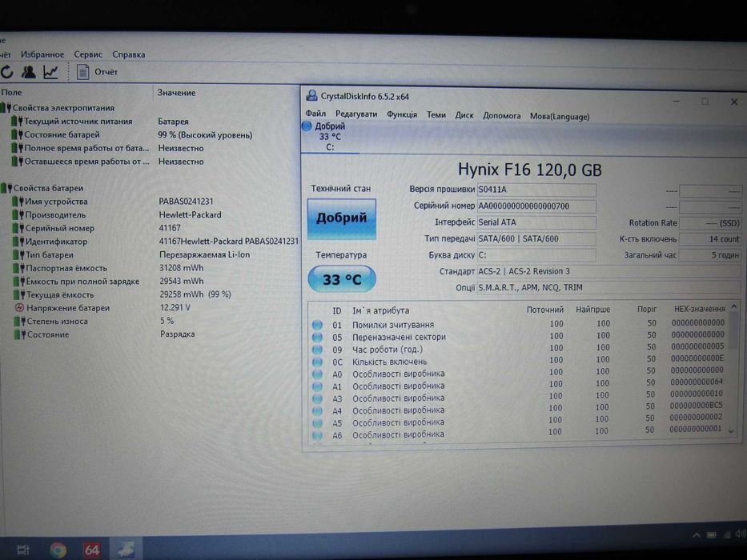Select Свойства батареи group row

tap(42, 188)
